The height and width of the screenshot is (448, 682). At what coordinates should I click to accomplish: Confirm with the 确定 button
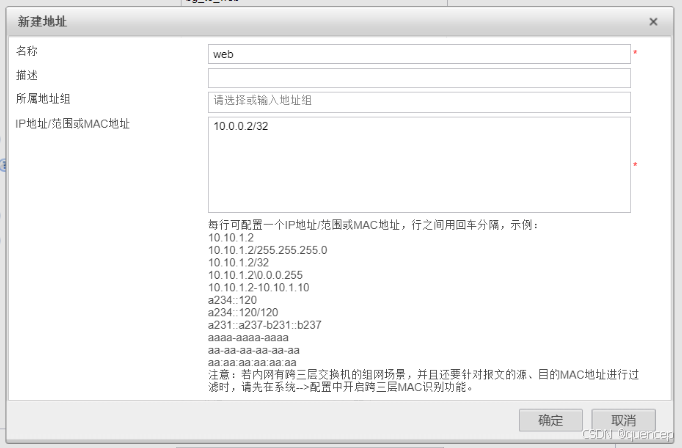pyautogui.click(x=550, y=420)
